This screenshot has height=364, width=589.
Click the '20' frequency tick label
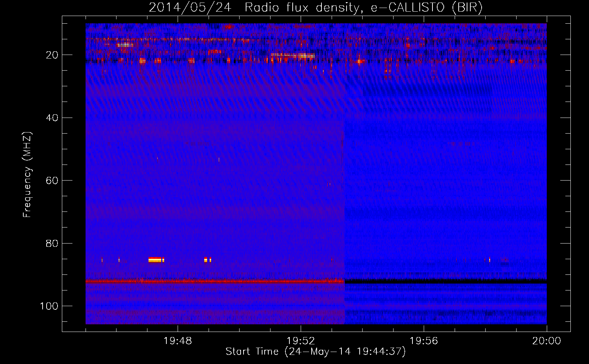[x=52, y=55]
